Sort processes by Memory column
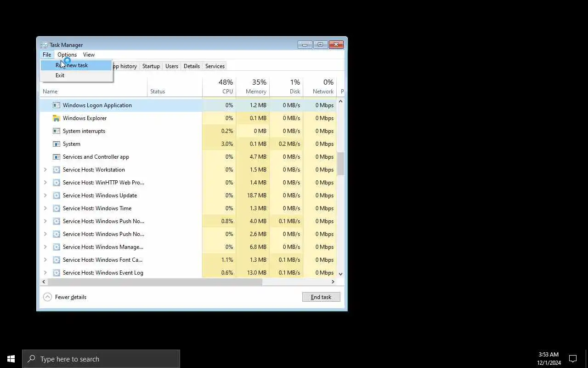The height and width of the screenshot is (368, 588). coord(253,87)
